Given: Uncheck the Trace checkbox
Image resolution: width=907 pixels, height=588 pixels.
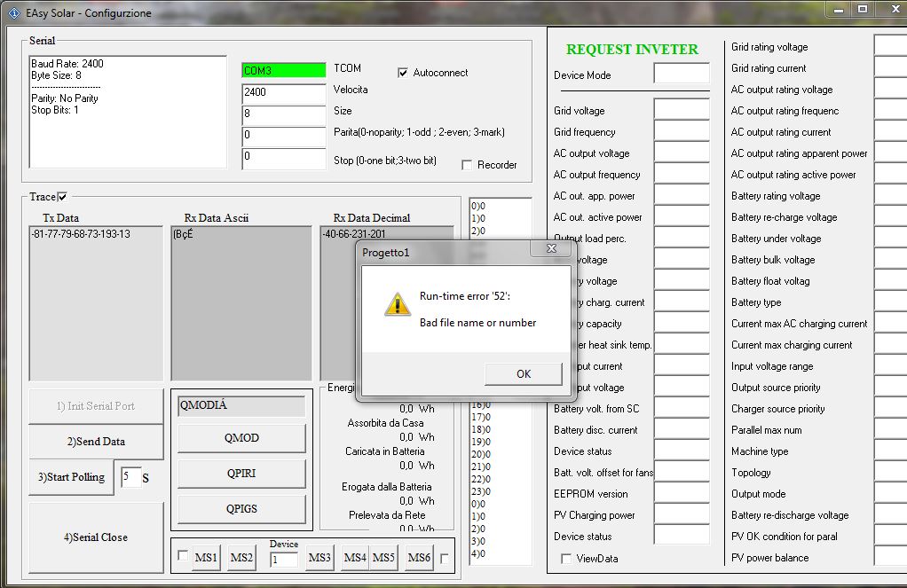Looking at the screenshot, I should tap(62, 197).
